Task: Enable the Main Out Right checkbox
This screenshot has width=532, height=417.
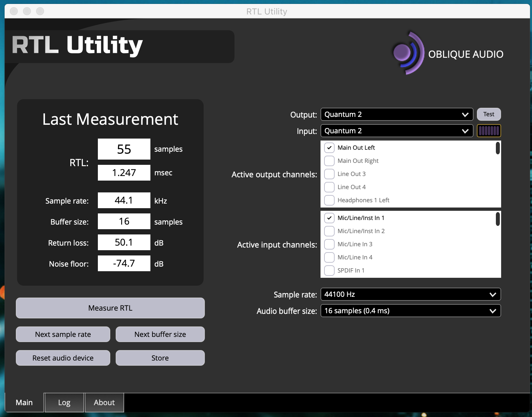Action: point(329,161)
